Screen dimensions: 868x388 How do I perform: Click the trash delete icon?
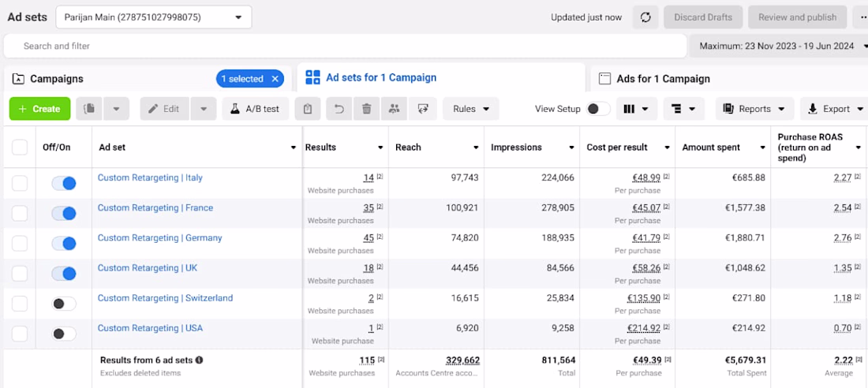(x=366, y=109)
